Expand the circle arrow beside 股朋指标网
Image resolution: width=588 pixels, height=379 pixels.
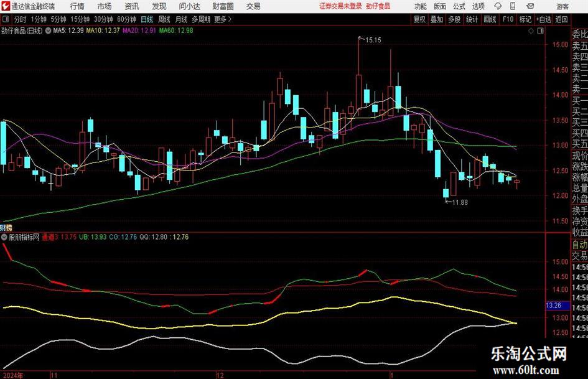coord(4,237)
